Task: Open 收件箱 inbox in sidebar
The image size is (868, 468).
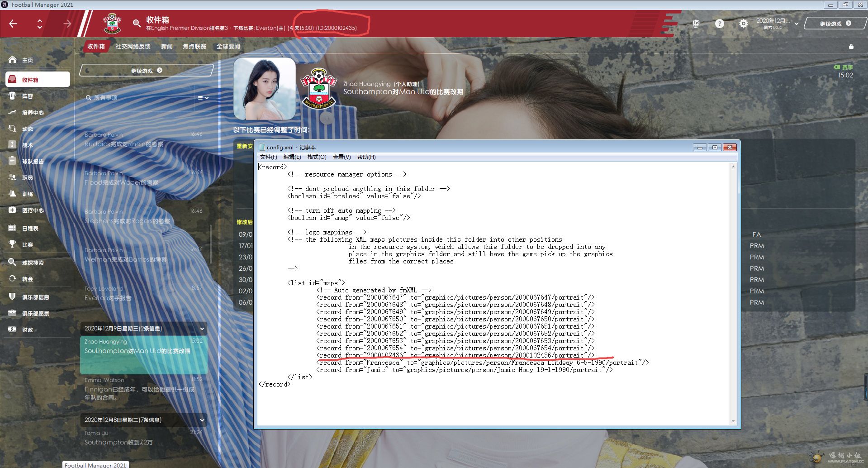Action: [38, 79]
